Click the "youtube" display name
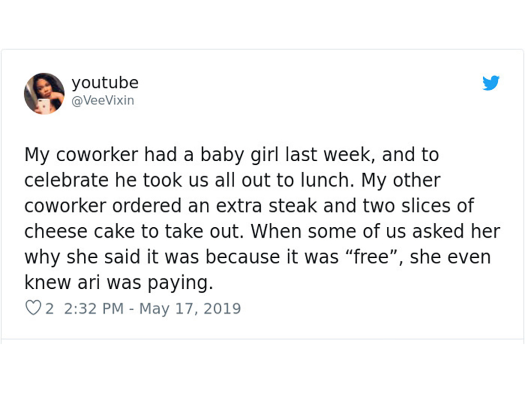 (x=105, y=82)
